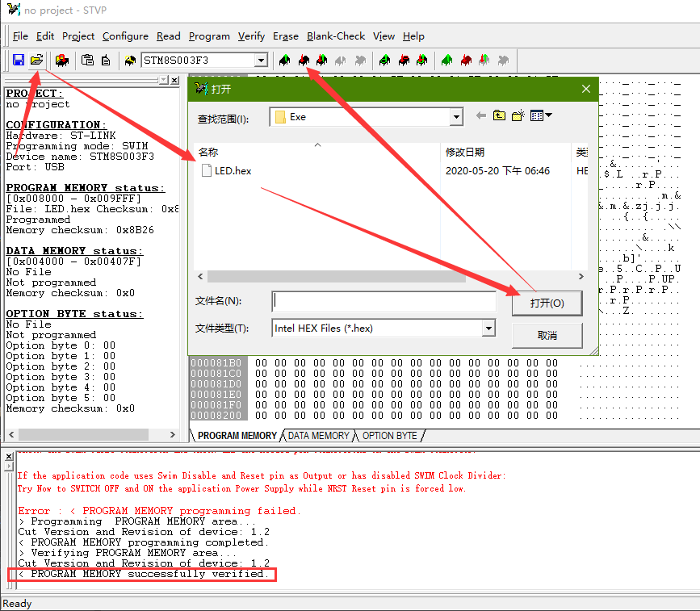Open the Project menu

(78, 36)
